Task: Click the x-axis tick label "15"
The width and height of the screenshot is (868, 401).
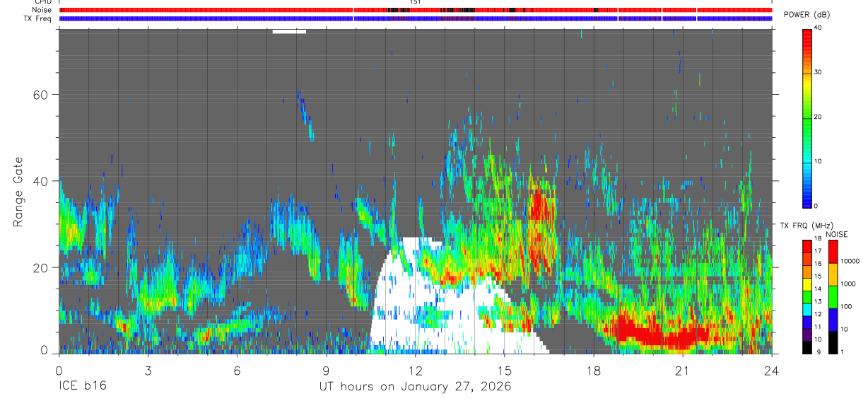Action: (x=505, y=370)
